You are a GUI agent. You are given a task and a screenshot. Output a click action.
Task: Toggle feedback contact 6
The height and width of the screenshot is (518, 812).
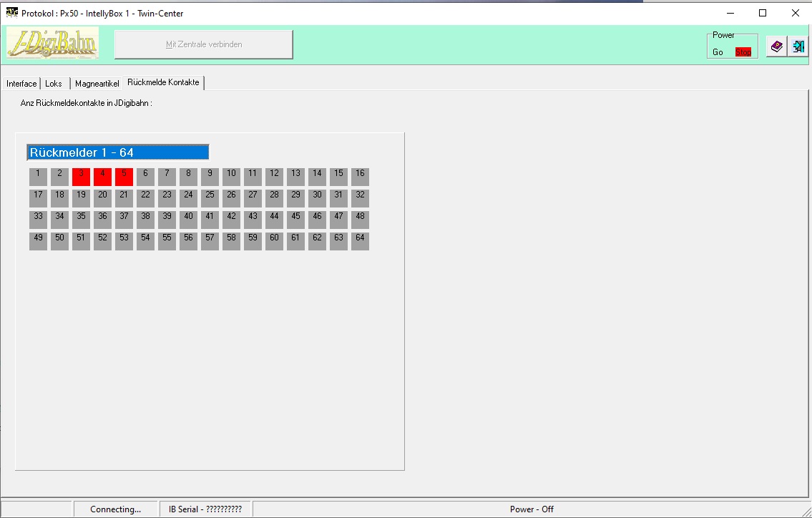coord(145,177)
